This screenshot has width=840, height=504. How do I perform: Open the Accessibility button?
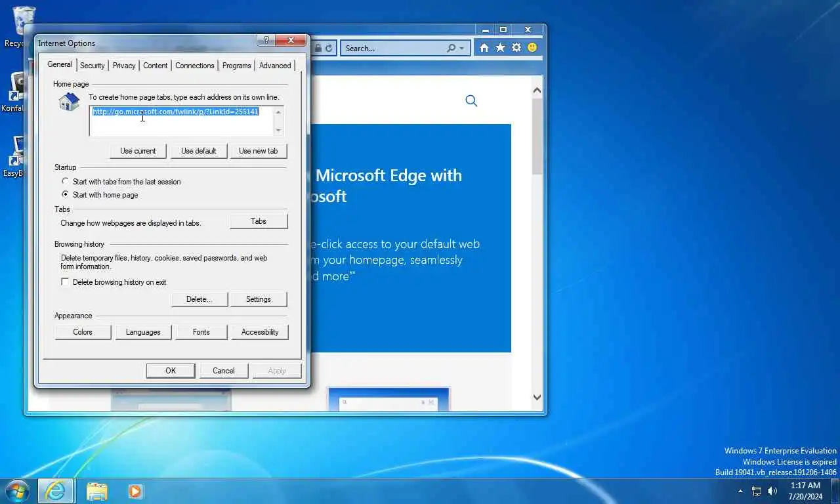(260, 332)
